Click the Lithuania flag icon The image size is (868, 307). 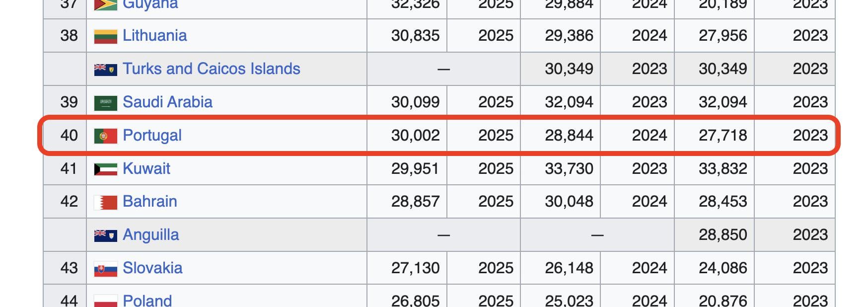(x=105, y=36)
